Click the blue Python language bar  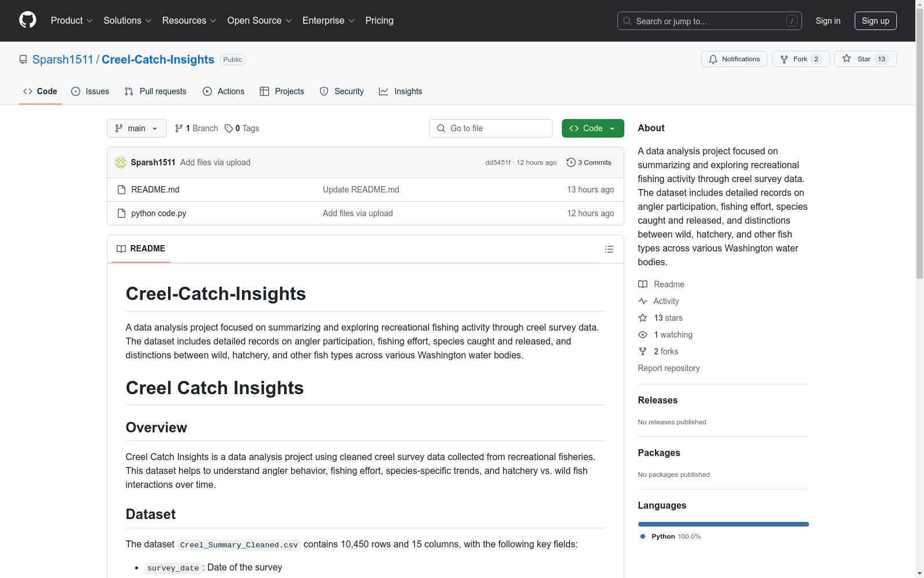[724, 524]
